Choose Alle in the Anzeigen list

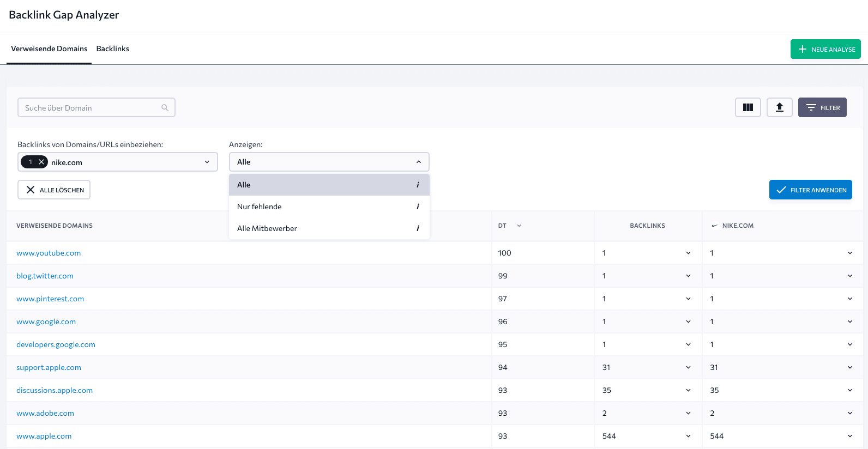329,185
